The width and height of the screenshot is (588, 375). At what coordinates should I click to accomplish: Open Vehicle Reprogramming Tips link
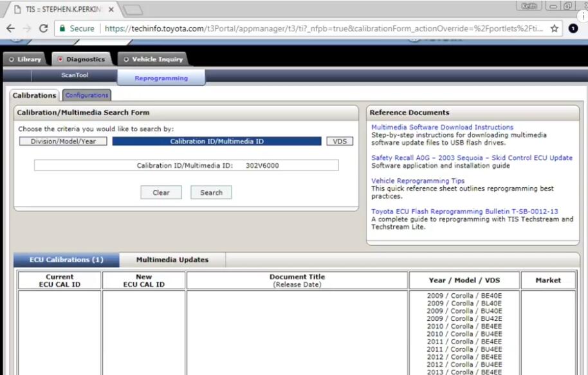pos(418,181)
